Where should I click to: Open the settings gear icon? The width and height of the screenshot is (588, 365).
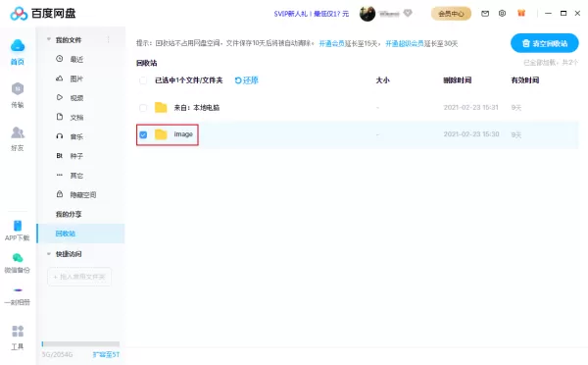502,14
